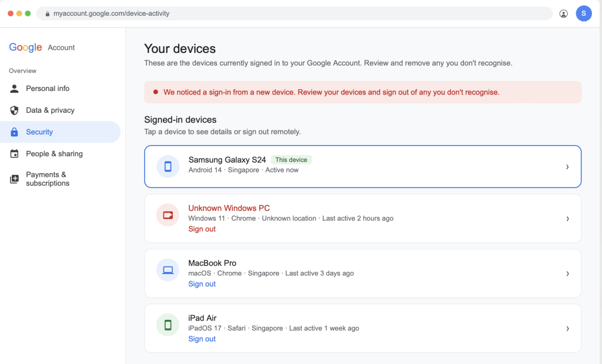Click the red alert dot in warning banner
This screenshot has height=364, width=602.
[x=155, y=92]
